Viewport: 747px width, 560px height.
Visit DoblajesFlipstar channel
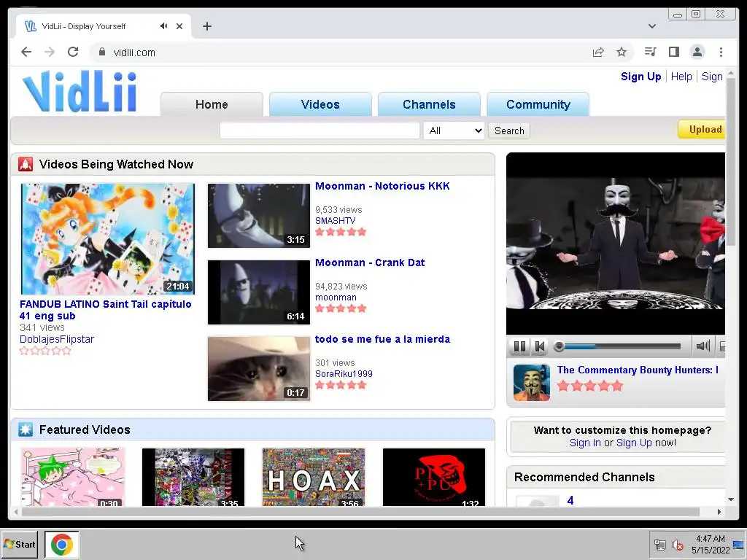pyautogui.click(x=57, y=339)
